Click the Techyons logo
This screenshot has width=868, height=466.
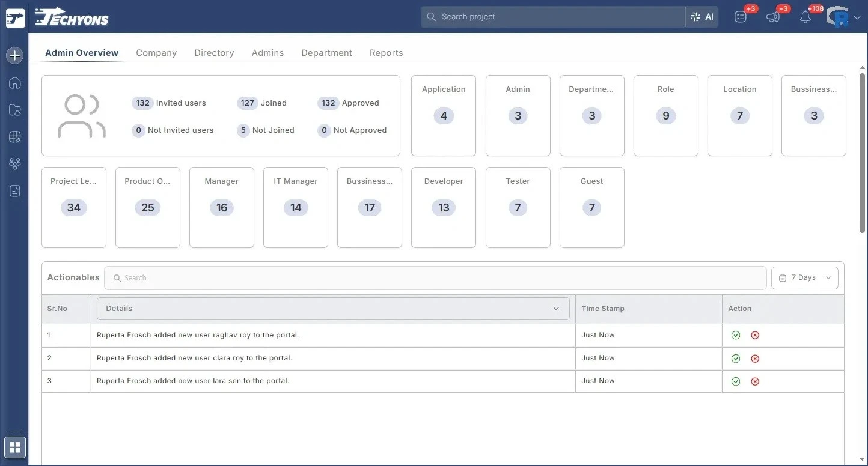(x=70, y=17)
